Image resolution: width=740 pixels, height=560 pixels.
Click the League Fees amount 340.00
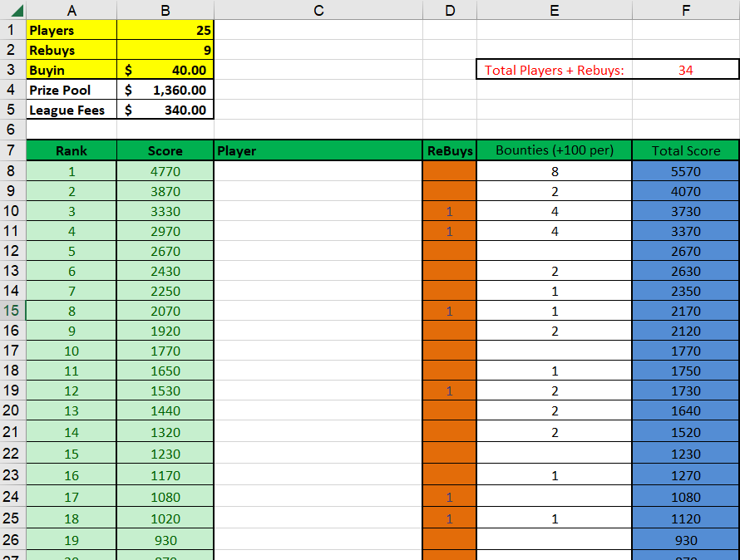(165, 110)
